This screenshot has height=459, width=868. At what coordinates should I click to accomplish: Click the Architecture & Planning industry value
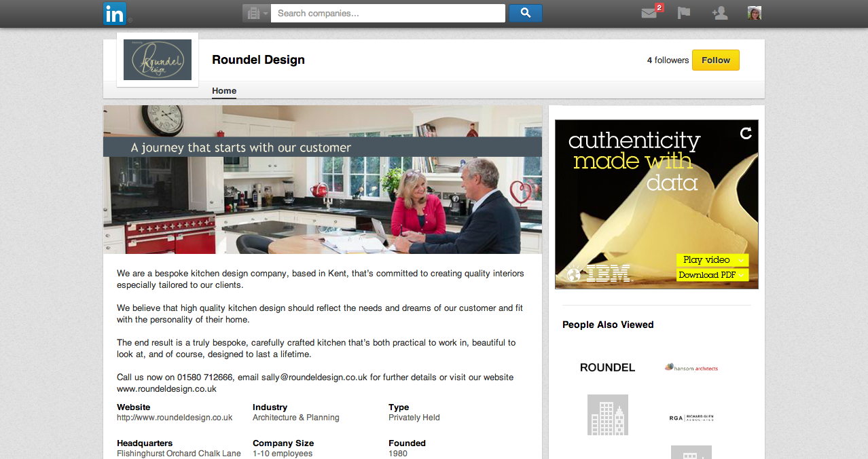tap(296, 418)
